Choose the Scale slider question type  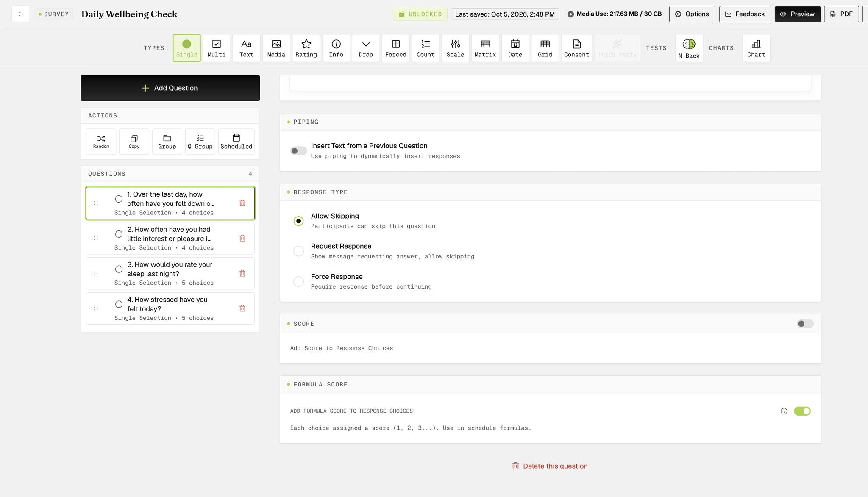coord(455,48)
